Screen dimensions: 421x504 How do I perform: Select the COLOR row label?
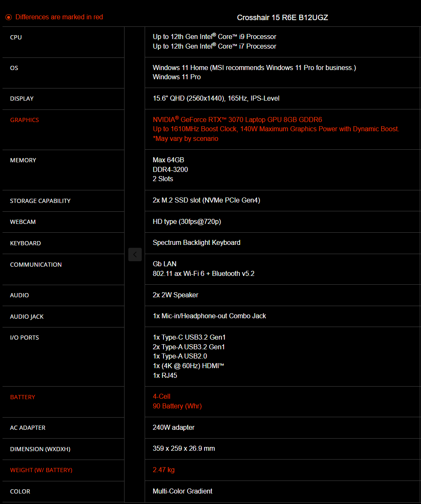point(20,491)
